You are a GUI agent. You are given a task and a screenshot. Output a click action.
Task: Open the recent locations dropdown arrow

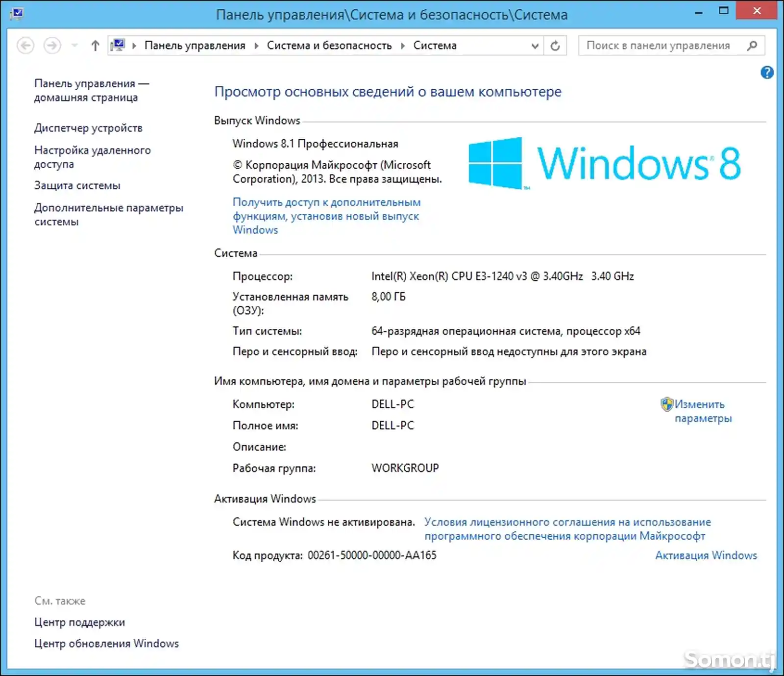click(x=74, y=46)
